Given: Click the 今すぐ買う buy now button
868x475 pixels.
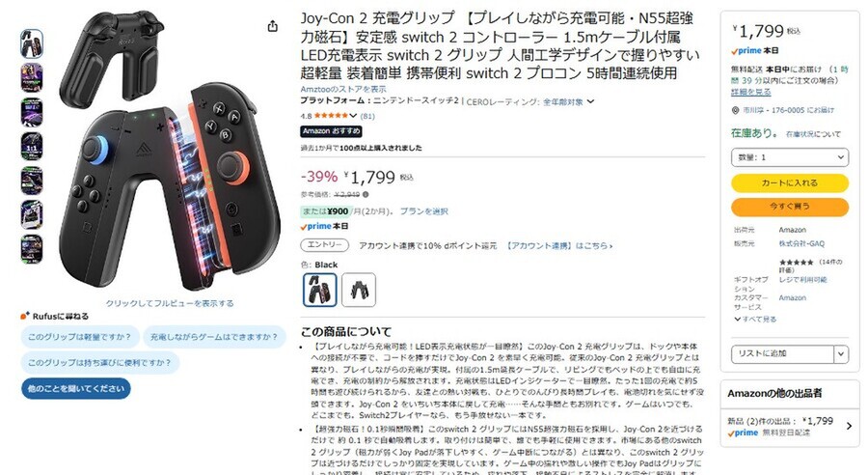Looking at the screenshot, I should click(789, 207).
